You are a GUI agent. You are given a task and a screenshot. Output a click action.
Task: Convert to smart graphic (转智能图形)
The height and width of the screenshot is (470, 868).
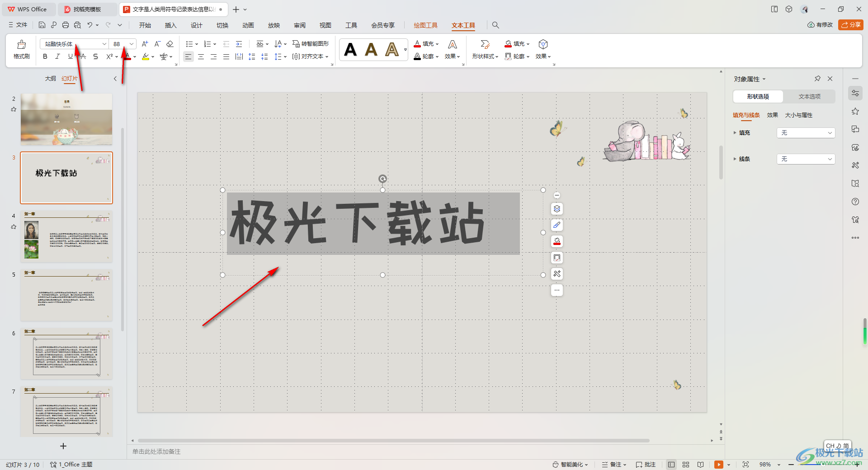(311, 44)
